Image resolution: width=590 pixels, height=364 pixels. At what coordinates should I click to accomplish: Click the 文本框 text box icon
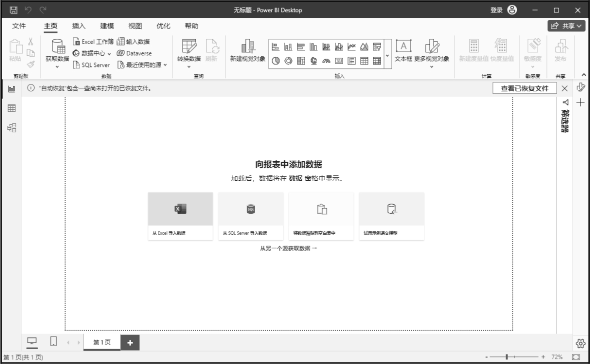point(403,46)
